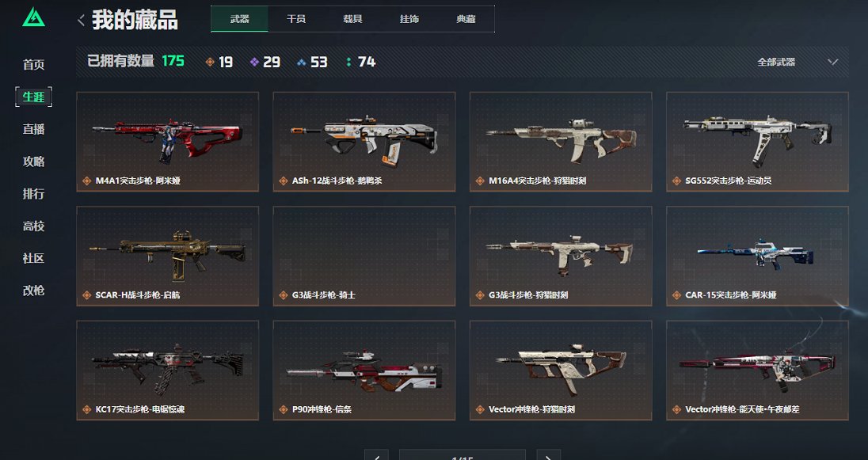This screenshot has width=868, height=460.
Task: Click the blue rarity icon showing 53
Action: pyautogui.click(x=301, y=63)
